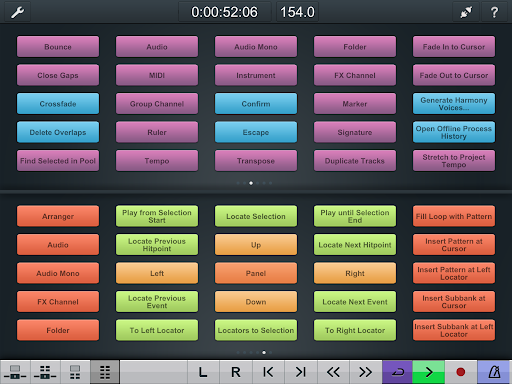The image size is (512, 384).
Task: Tap the Transpose button
Action: pos(256,161)
